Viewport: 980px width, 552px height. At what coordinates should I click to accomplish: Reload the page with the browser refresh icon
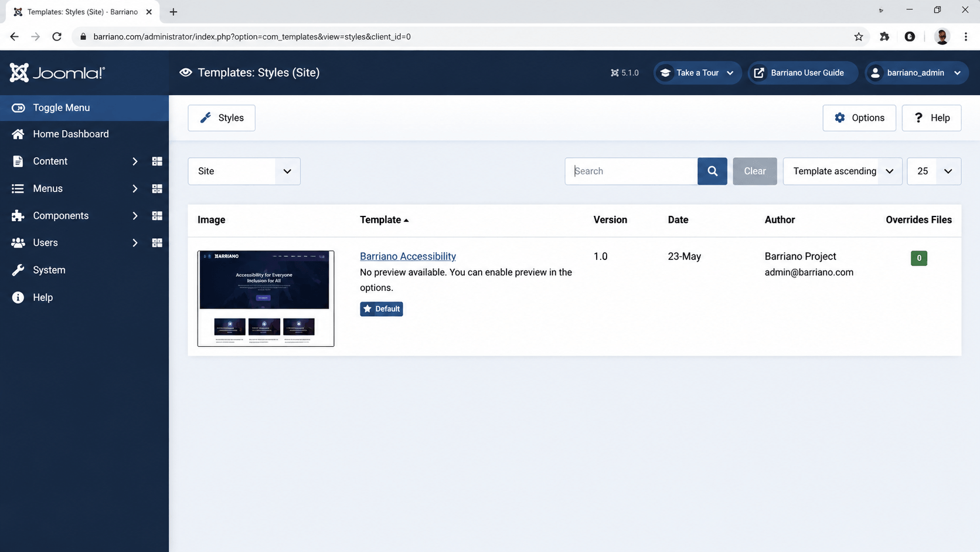click(x=57, y=36)
